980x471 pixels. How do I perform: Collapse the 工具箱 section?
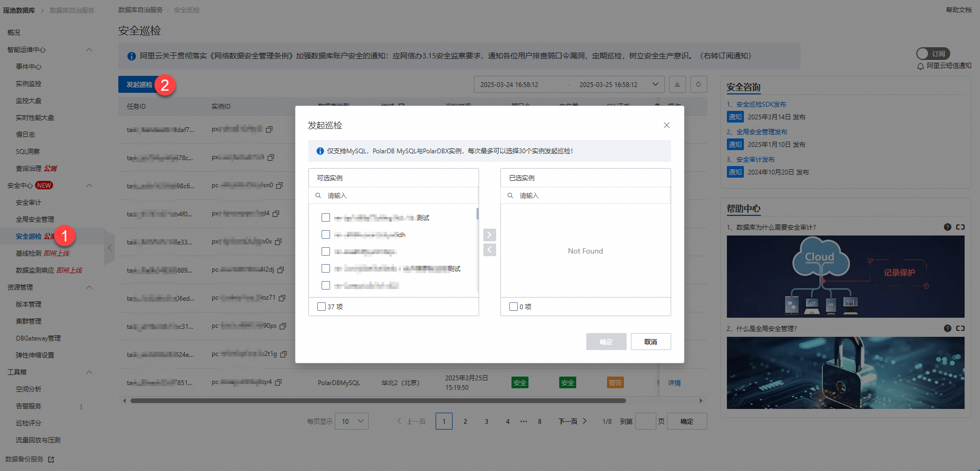[89, 372]
